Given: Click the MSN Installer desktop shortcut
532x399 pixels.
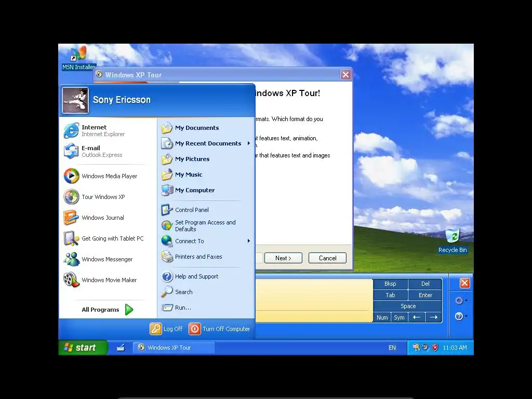Looking at the screenshot, I should (79, 58).
